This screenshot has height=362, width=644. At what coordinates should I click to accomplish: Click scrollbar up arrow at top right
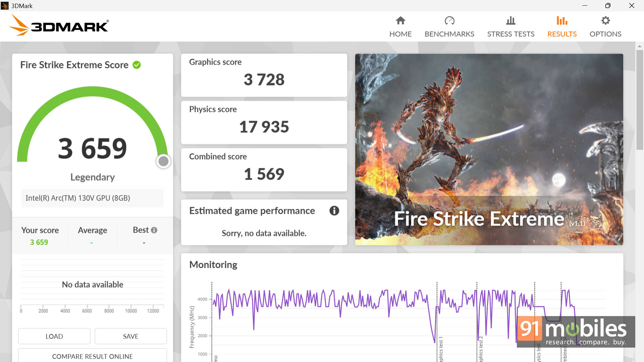(639, 46)
